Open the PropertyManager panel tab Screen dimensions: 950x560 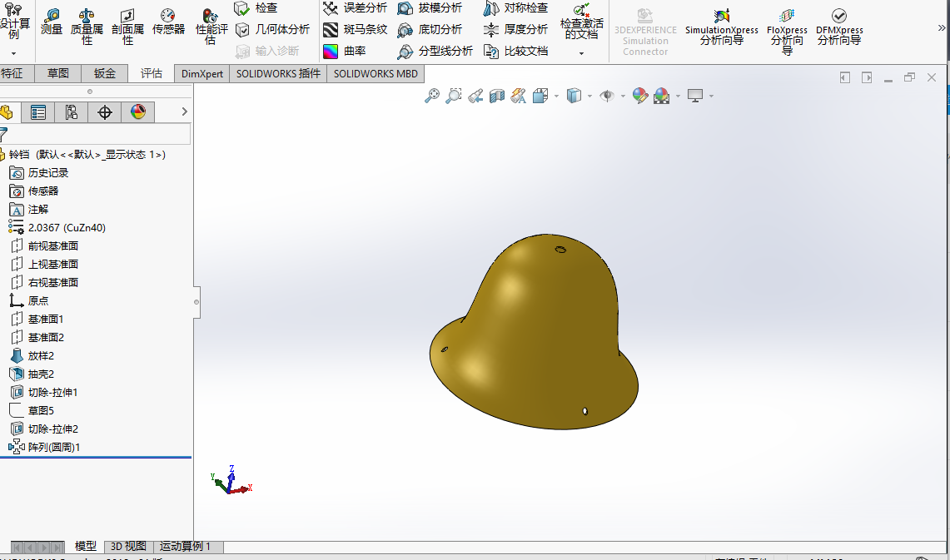(38, 112)
